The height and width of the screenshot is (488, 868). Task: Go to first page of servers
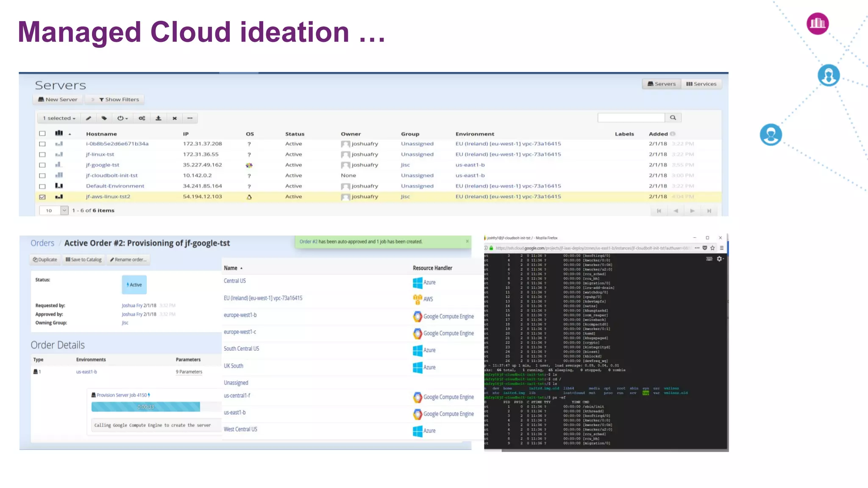point(659,211)
